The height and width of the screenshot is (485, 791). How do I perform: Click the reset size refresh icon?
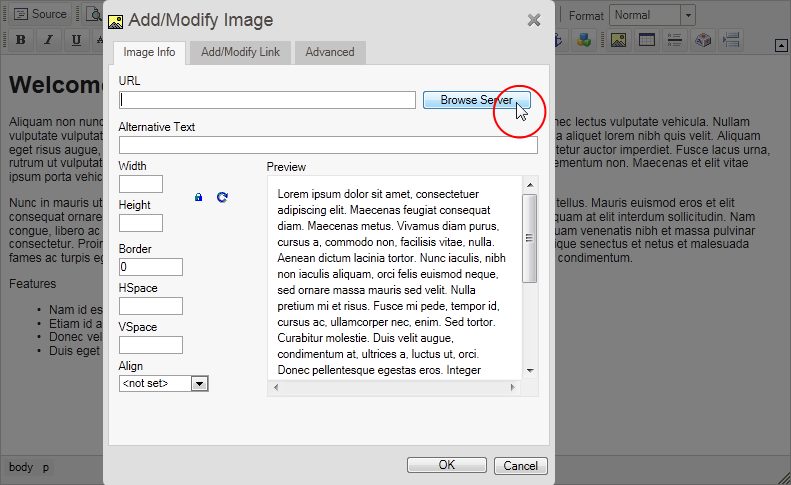point(222,198)
